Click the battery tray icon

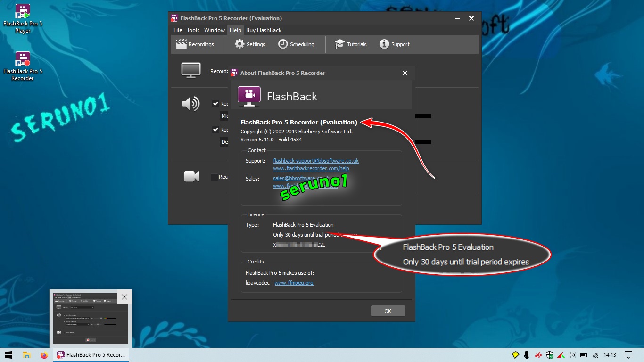pos(584,355)
